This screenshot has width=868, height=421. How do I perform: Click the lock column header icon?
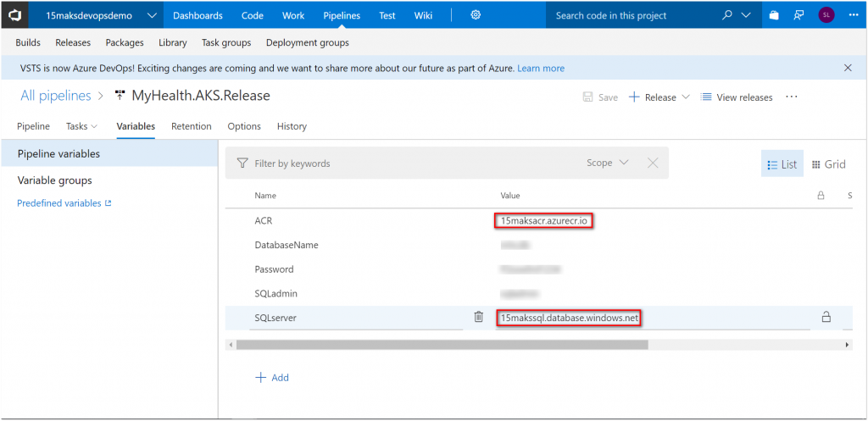[821, 196]
